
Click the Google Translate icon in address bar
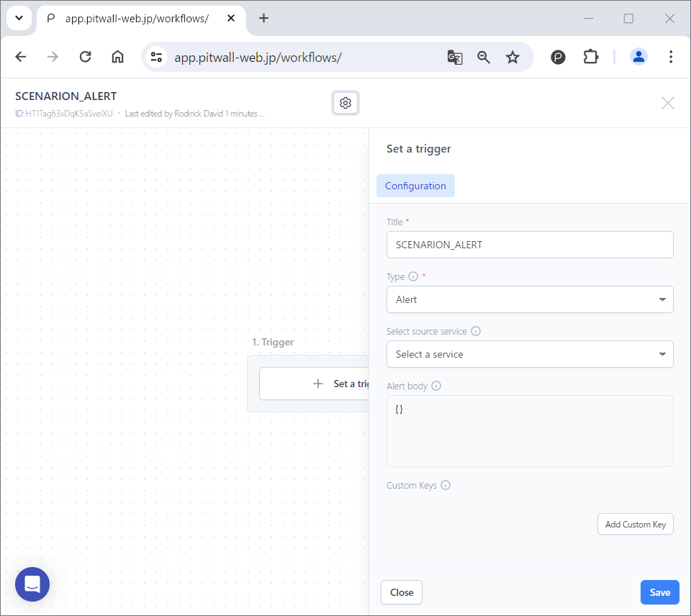tap(455, 58)
